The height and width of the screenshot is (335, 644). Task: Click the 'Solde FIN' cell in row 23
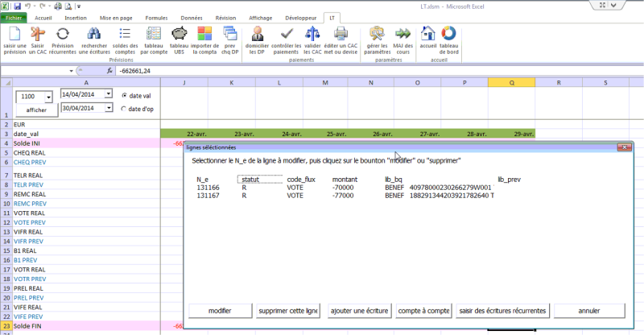coord(86,326)
